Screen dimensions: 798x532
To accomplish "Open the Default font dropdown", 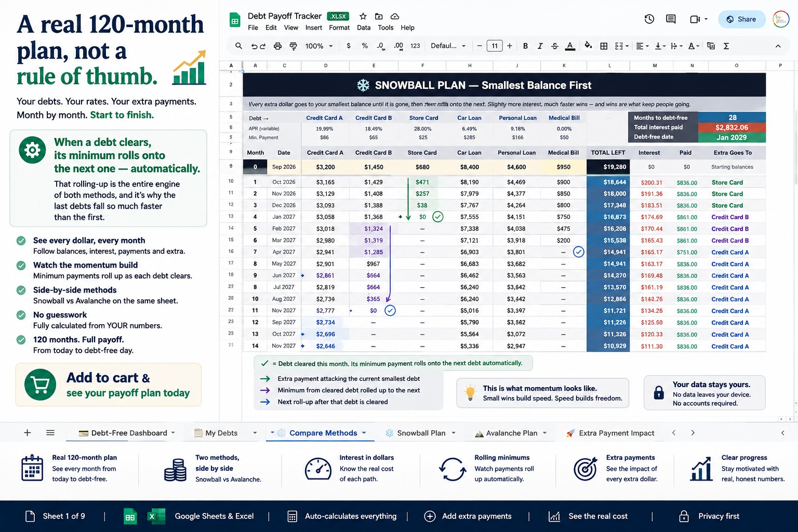I will 448,46.
